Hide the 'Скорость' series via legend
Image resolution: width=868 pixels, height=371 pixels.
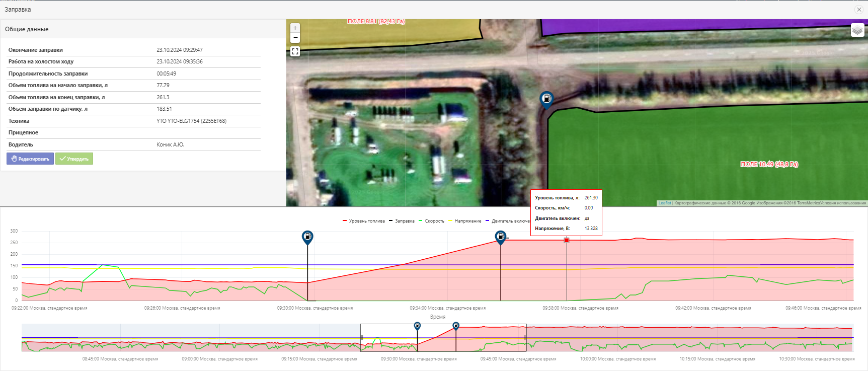click(x=434, y=221)
